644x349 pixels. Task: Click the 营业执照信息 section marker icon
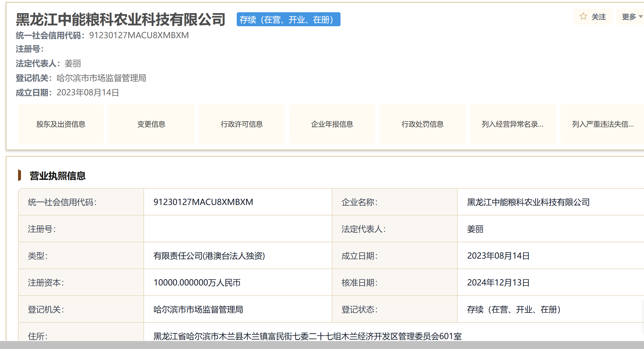(20, 175)
